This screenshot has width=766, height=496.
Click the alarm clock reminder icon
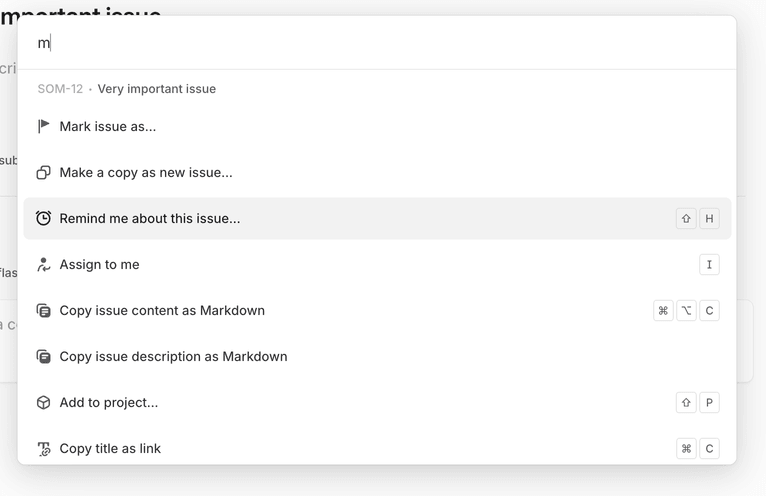43,218
